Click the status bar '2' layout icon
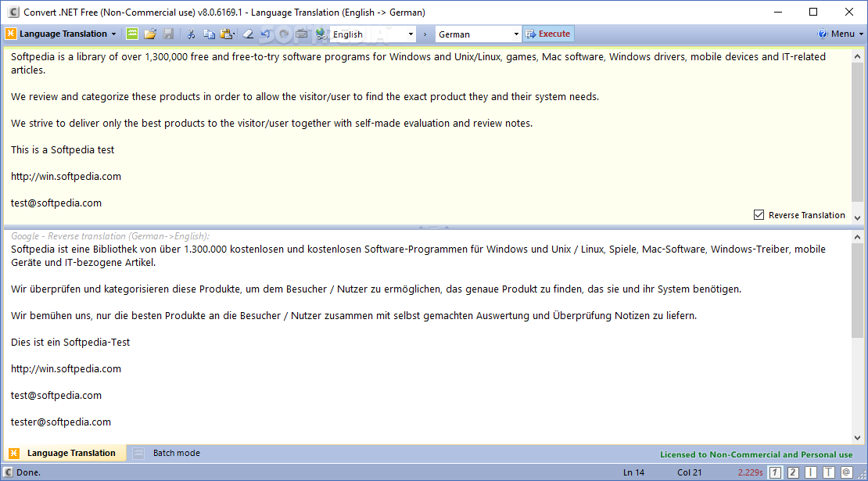Viewport: 868px width, 481px height. 793,472
